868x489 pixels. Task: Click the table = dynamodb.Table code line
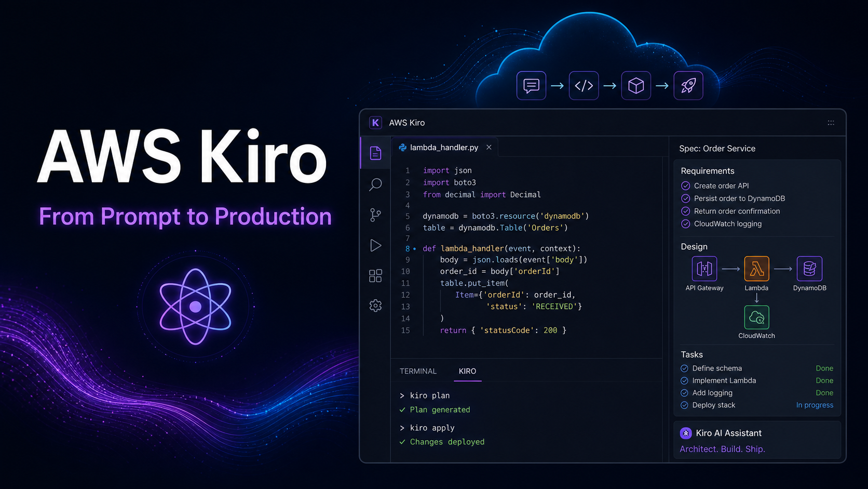[x=495, y=228]
